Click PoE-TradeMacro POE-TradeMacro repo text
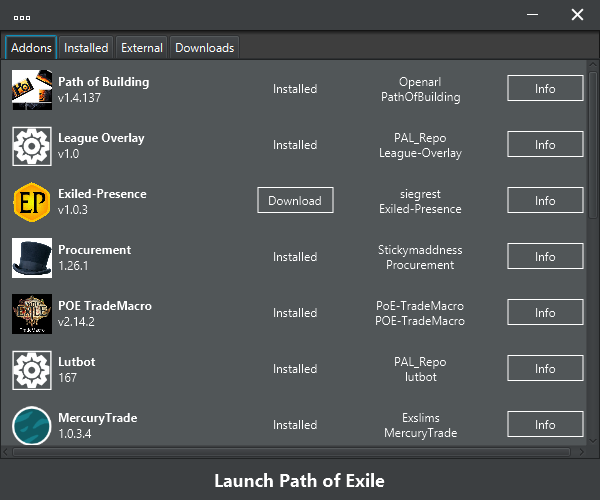 (x=420, y=313)
